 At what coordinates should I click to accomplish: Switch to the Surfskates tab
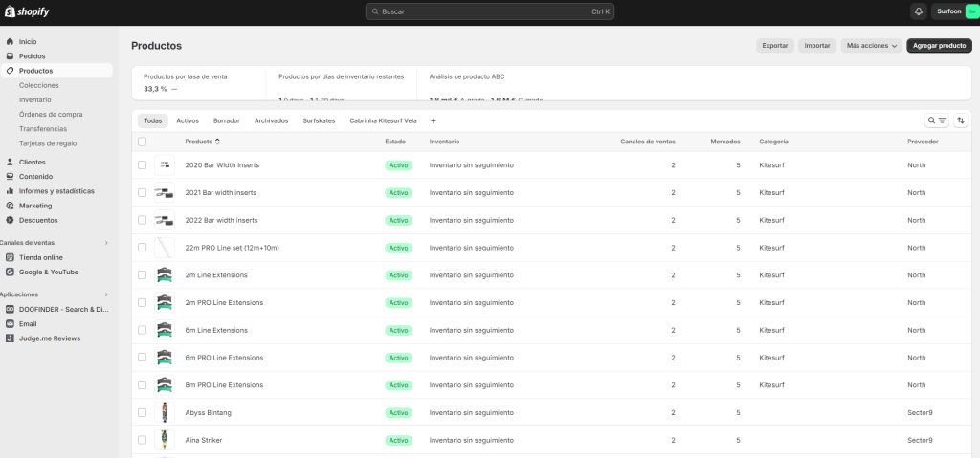click(x=319, y=120)
